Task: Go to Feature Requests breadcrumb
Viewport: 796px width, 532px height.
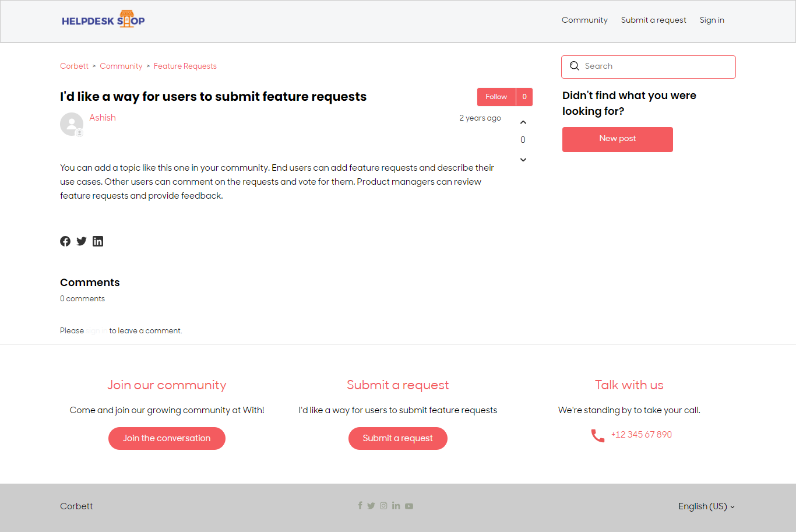Action: coord(185,66)
